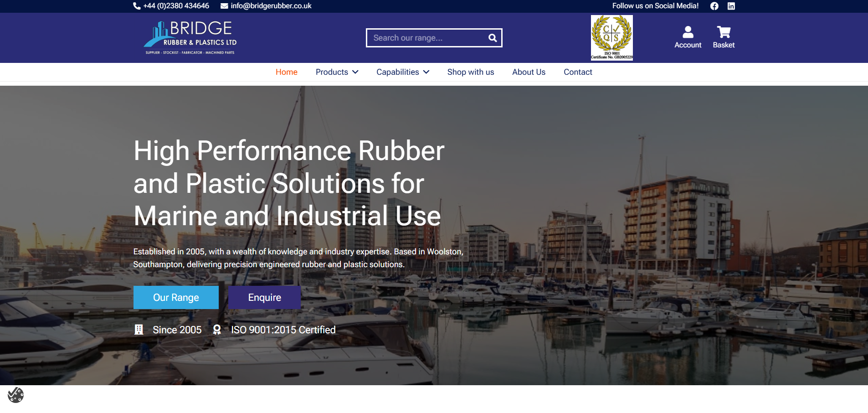Screen dimensions: 868x413
Task: Click the magnifying glass search icon
Action: (493, 38)
